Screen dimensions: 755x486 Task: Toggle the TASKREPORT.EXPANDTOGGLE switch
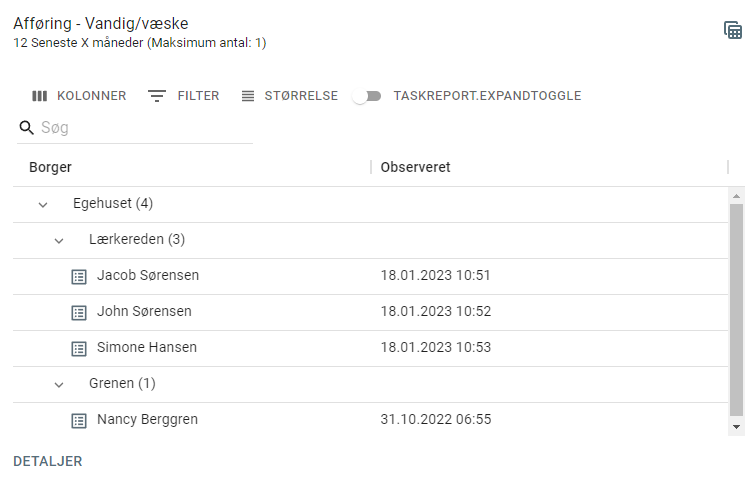367,96
